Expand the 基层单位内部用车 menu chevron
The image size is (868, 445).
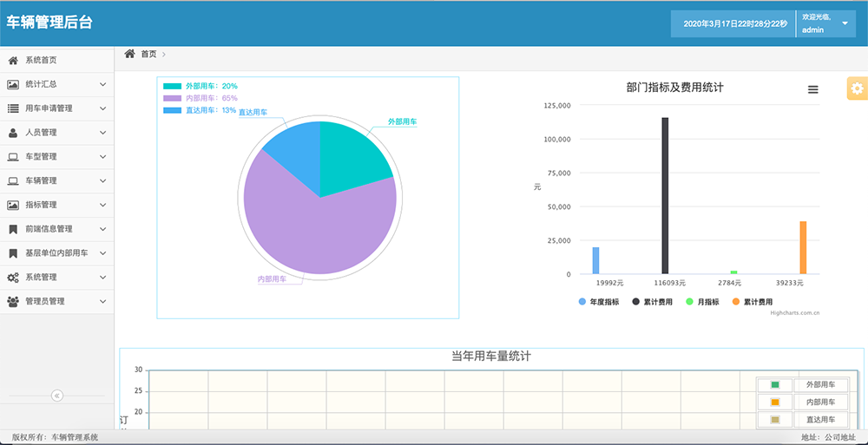[x=103, y=253]
